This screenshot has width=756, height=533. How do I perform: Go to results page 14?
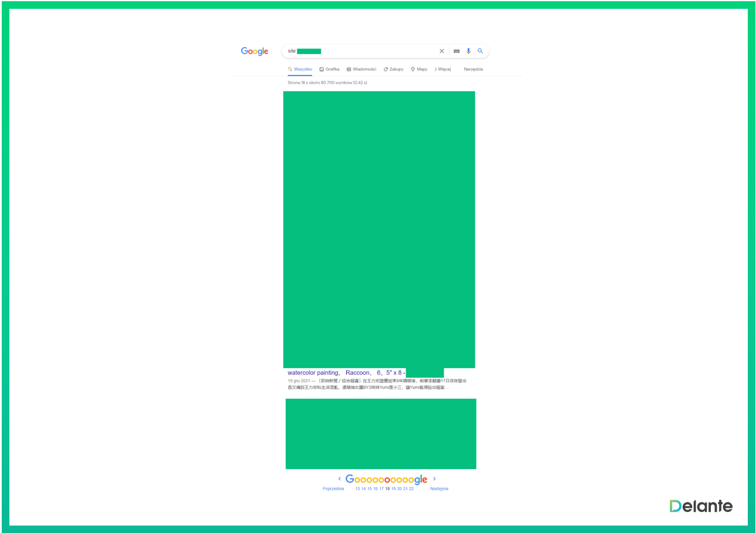point(363,488)
